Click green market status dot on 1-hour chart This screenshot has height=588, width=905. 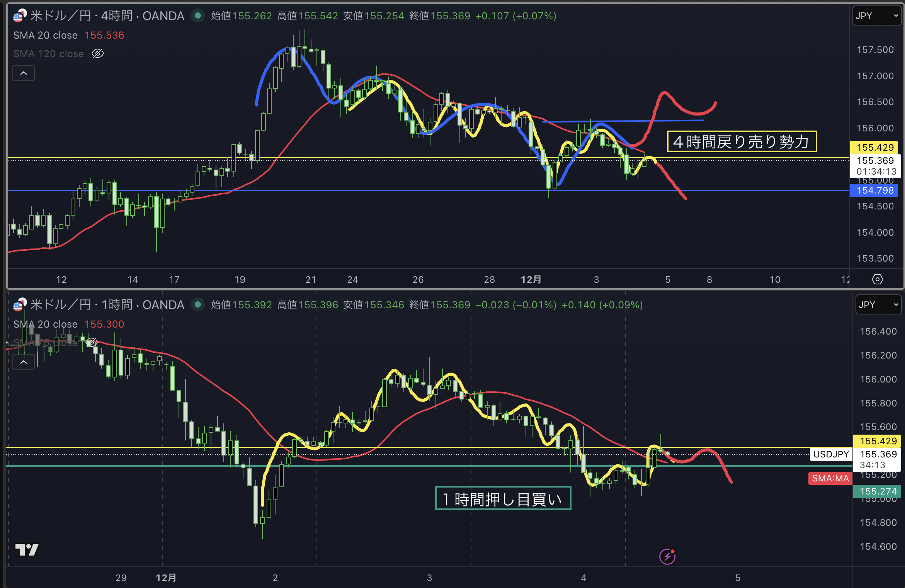point(198,305)
